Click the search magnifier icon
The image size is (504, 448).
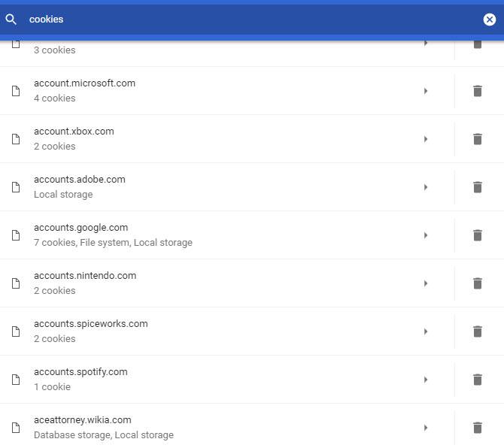[11, 20]
